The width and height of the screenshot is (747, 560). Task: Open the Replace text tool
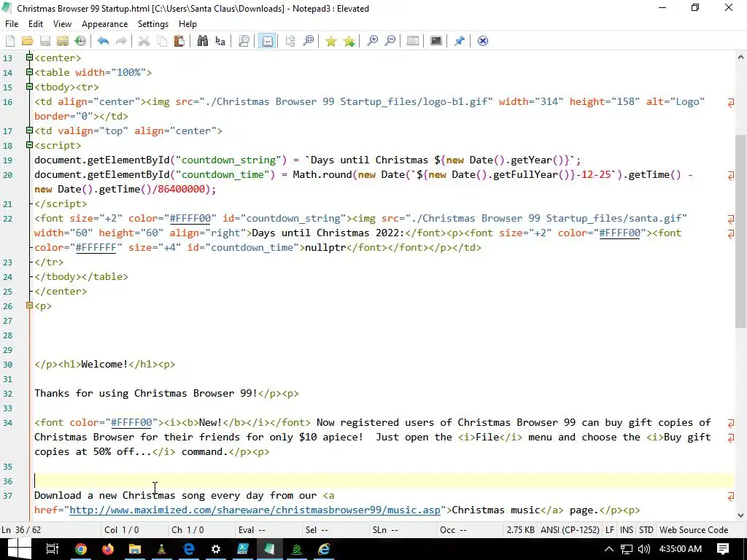220,41
